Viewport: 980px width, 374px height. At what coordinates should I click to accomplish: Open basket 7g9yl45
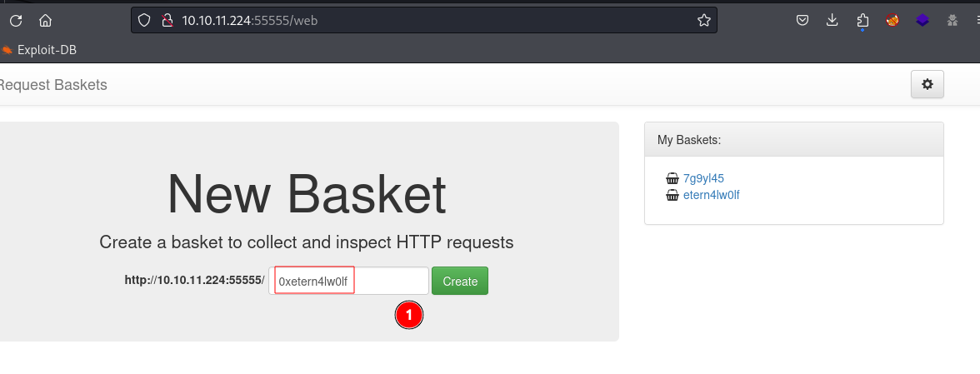click(x=703, y=178)
